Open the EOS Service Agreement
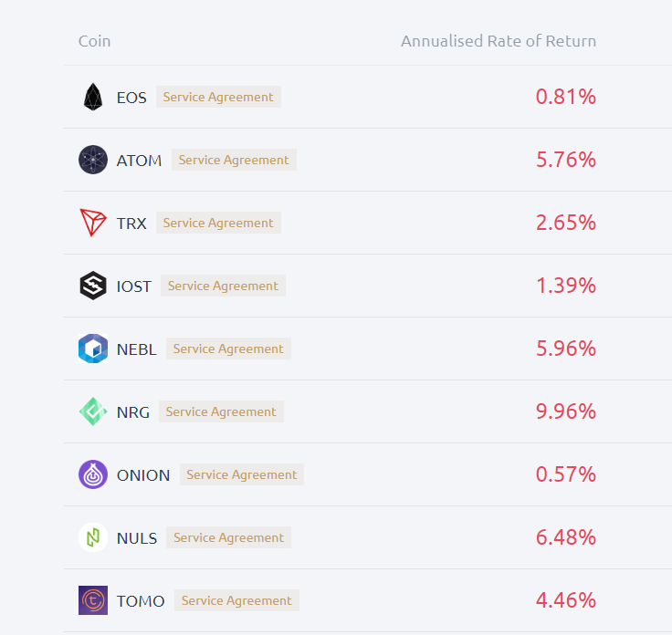The image size is (672, 635). tap(218, 97)
